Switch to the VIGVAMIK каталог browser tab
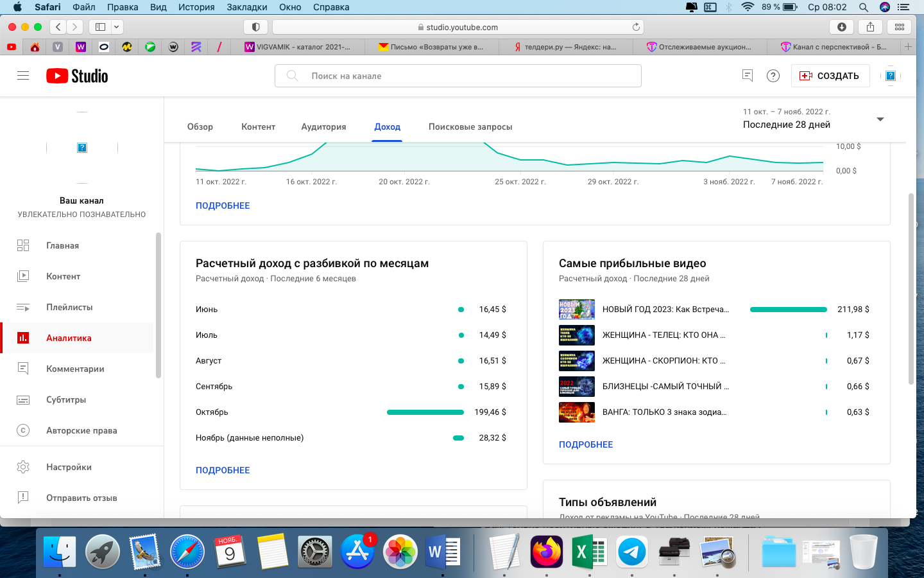This screenshot has height=578, width=924. (298, 47)
